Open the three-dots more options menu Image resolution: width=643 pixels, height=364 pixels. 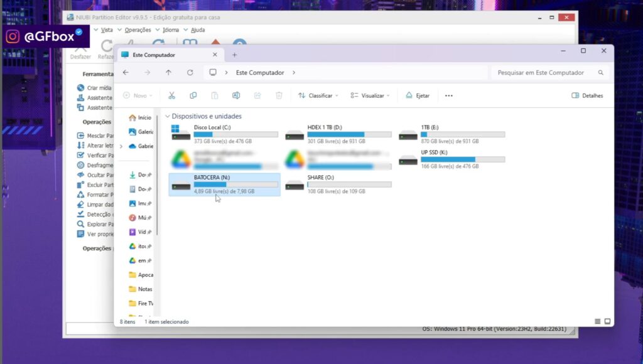pyautogui.click(x=449, y=95)
